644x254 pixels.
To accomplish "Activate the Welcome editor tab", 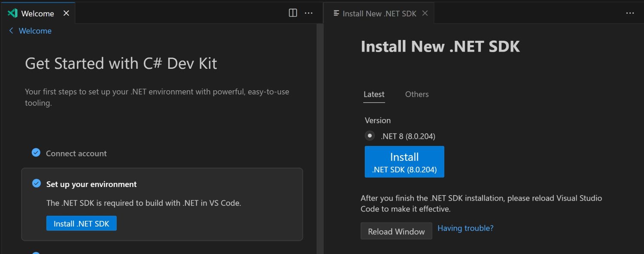I will (x=37, y=13).
